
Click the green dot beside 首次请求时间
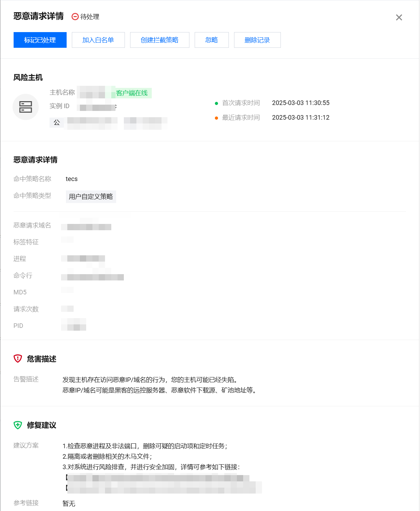click(x=216, y=103)
